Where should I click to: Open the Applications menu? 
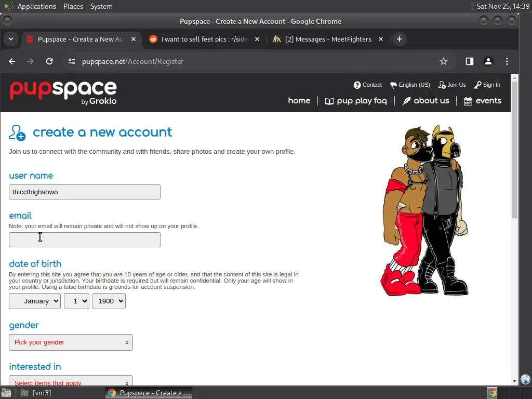[x=37, y=6]
